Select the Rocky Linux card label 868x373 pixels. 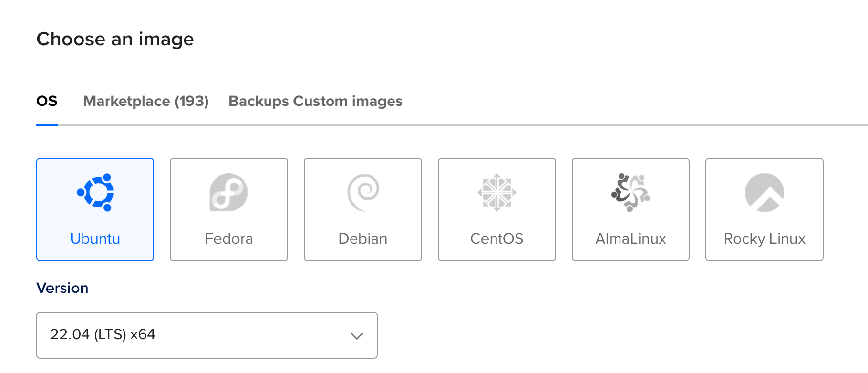click(x=765, y=239)
